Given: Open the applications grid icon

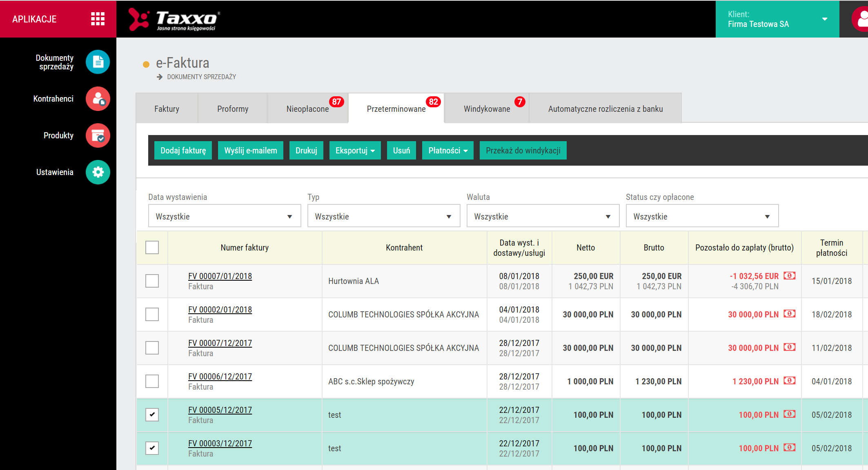Looking at the screenshot, I should click(98, 19).
